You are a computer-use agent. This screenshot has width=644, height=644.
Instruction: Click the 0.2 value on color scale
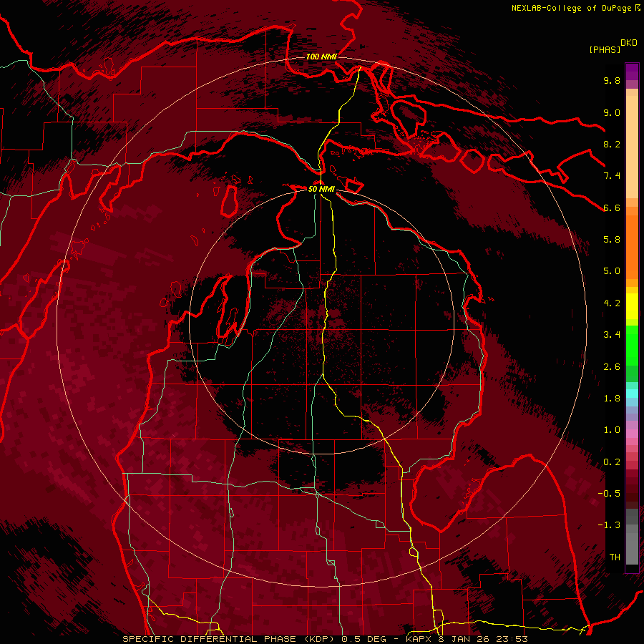coord(612,462)
